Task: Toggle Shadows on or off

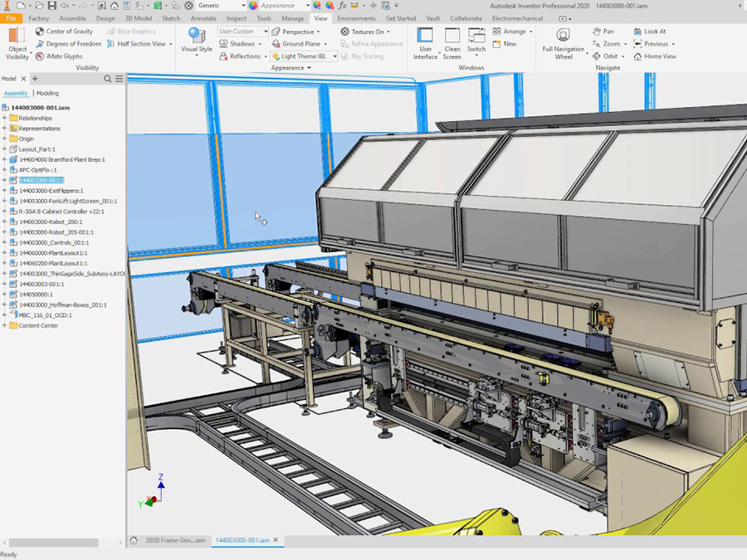Action: pyautogui.click(x=237, y=43)
